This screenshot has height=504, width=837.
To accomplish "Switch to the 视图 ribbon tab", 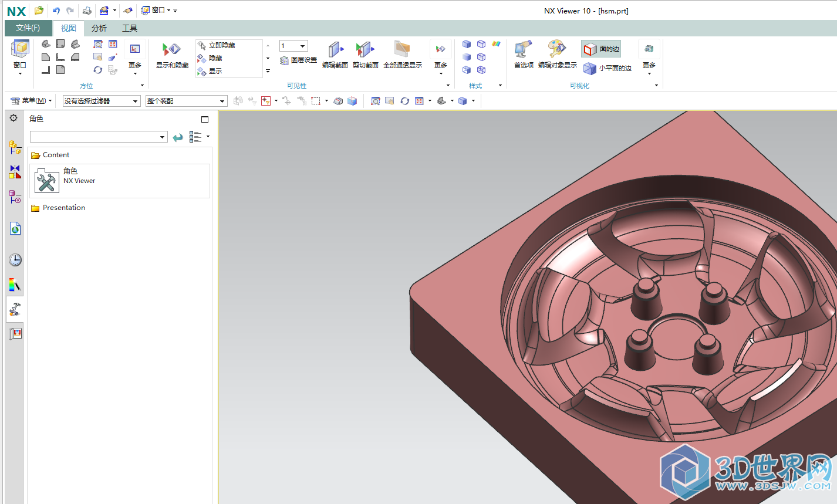I will tap(69, 28).
